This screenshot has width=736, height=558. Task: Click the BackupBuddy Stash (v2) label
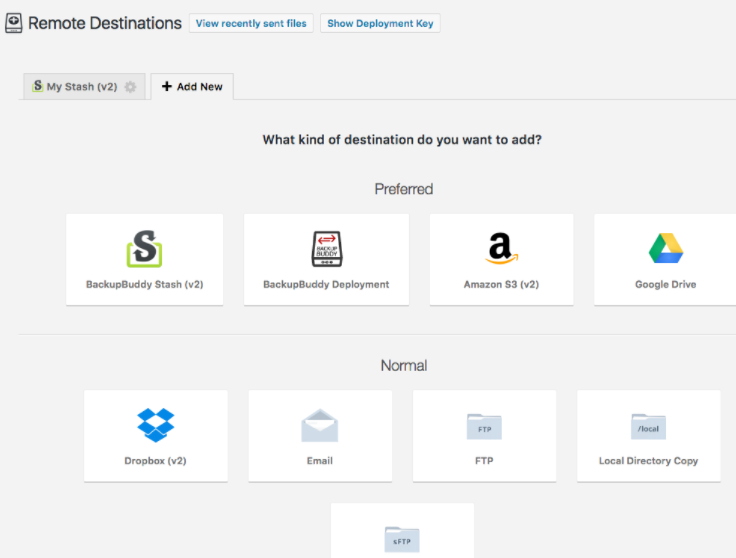pyautogui.click(x=144, y=285)
